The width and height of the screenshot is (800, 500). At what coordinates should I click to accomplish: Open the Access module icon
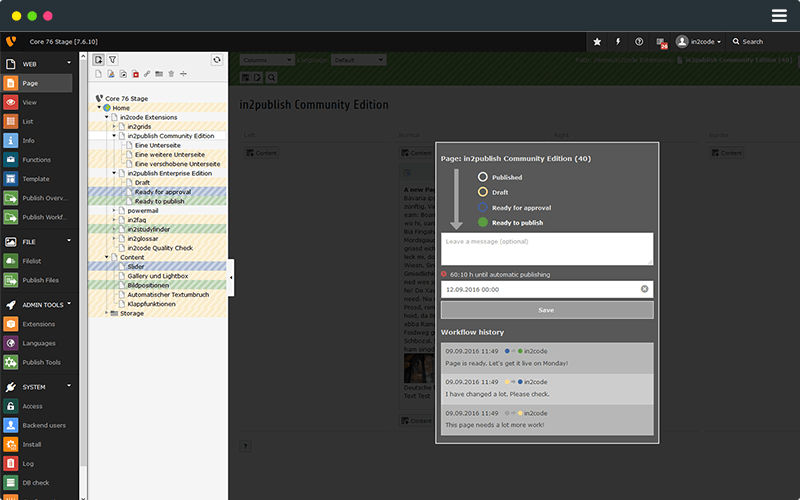[11, 406]
